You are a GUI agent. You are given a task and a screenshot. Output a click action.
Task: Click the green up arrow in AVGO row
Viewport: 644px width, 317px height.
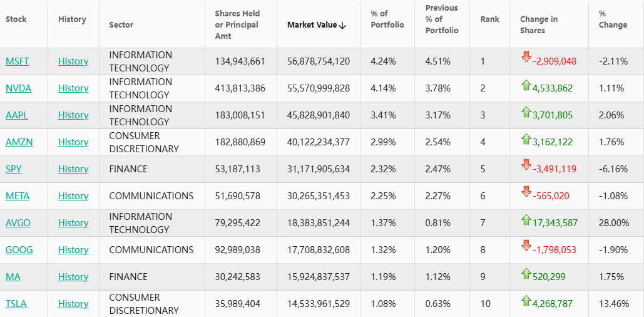(526, 220)
